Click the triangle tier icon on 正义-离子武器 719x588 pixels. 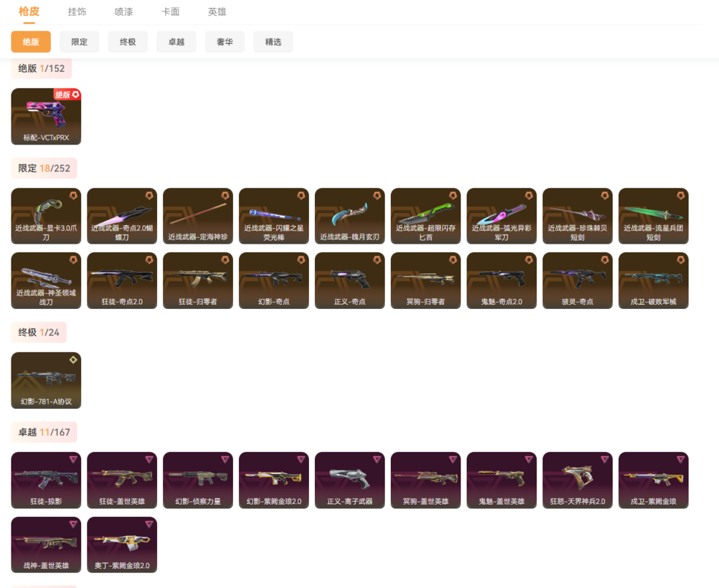click(377, 459)
